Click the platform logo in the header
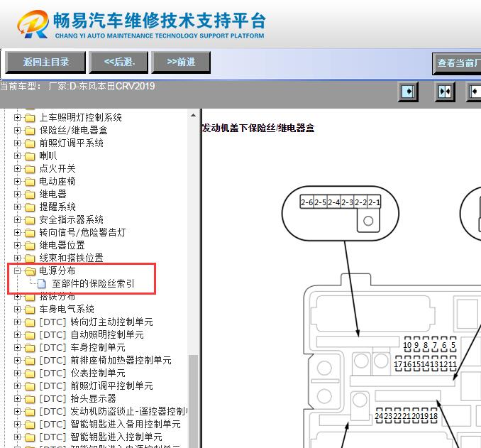 [x=33, y=25]
